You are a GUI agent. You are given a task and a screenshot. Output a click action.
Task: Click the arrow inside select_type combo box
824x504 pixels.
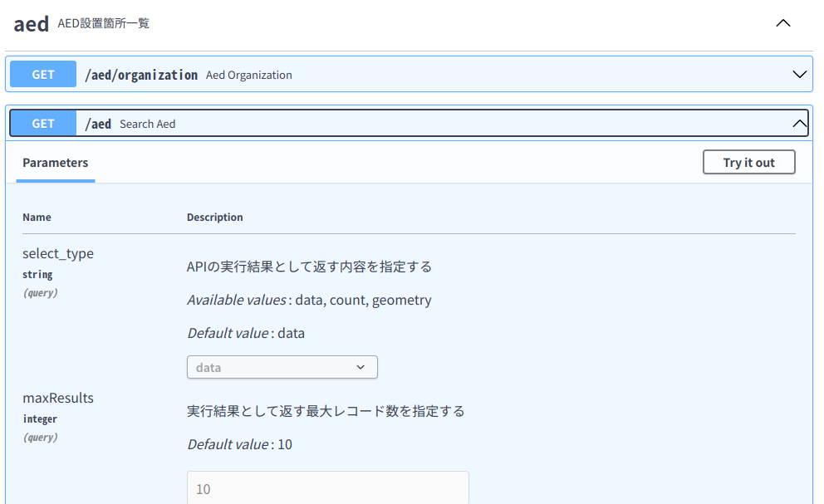pyautogui.click(x=360, y=367)
